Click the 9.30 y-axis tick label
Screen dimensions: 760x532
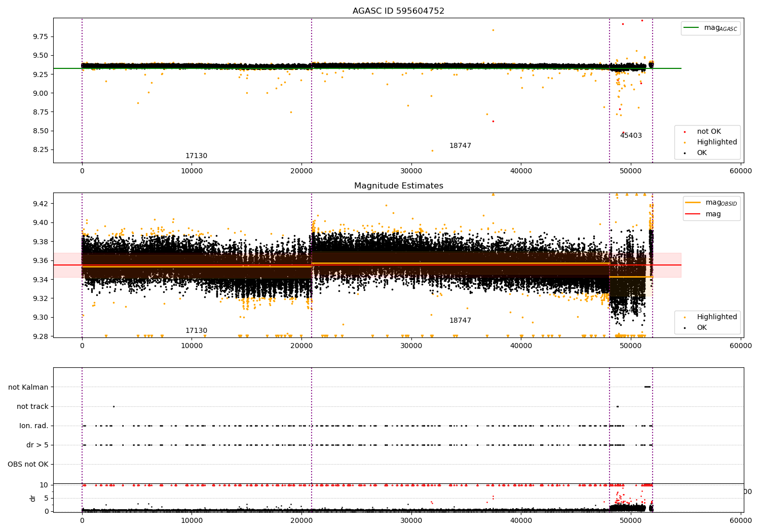point(41,318)
